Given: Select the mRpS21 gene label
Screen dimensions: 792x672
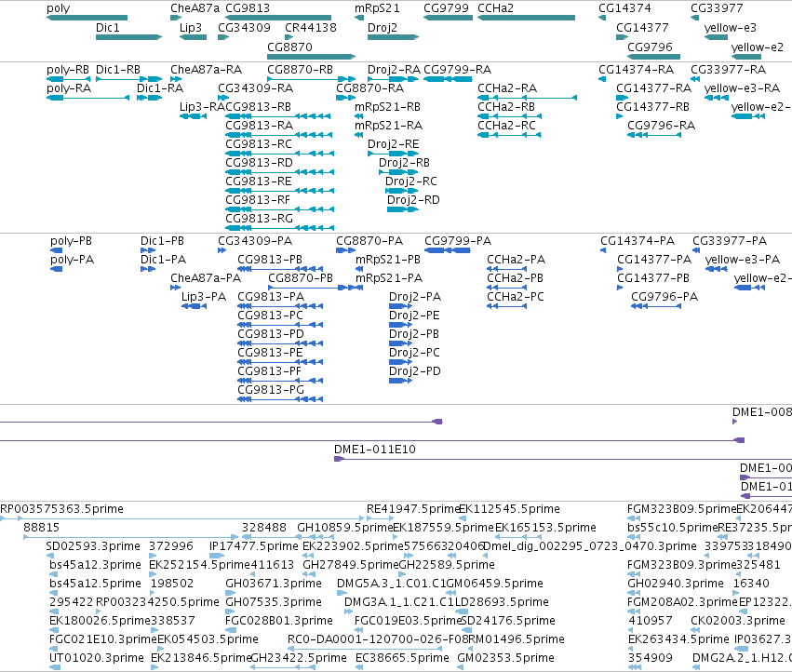Looking at the screenshot, I should [377, 8].
